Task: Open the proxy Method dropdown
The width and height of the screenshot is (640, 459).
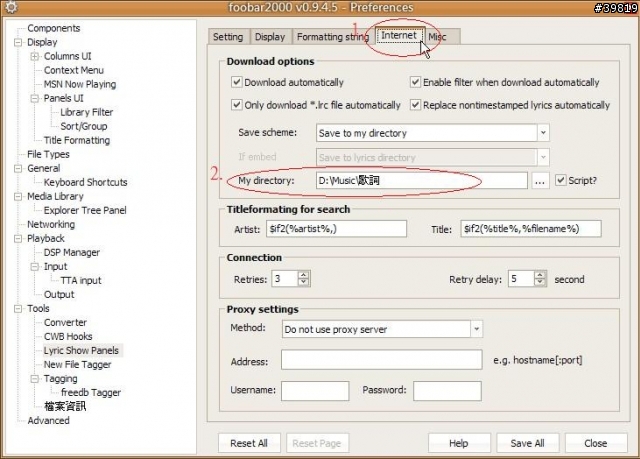Action: (476, 329)
